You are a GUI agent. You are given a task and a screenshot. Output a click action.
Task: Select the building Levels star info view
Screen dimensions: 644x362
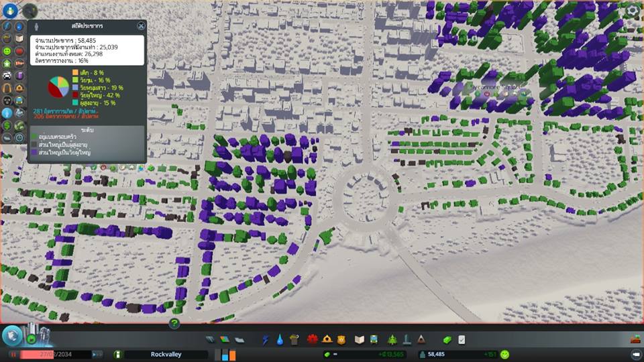(x=7, y=63)
